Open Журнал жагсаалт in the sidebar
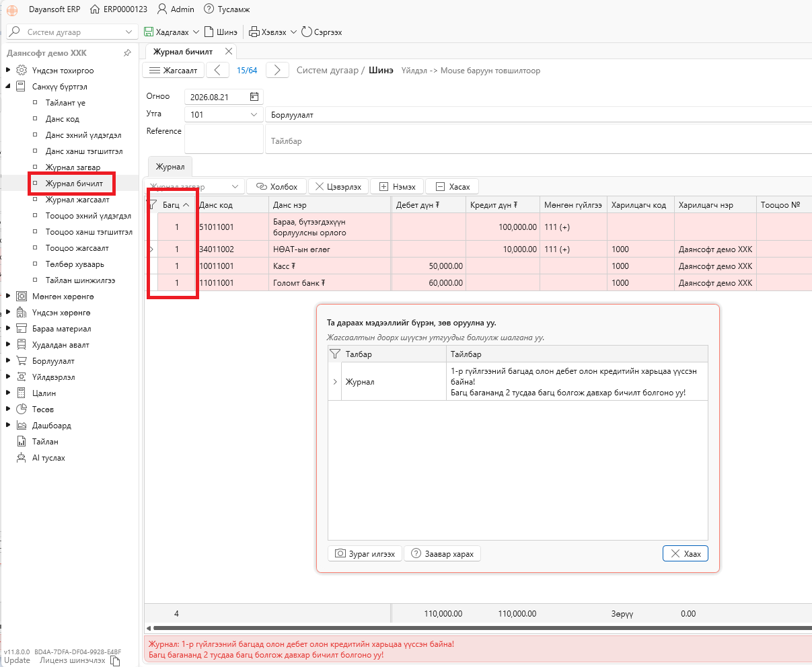This screenshot has width=812, height=667. (x=77, y=200)
